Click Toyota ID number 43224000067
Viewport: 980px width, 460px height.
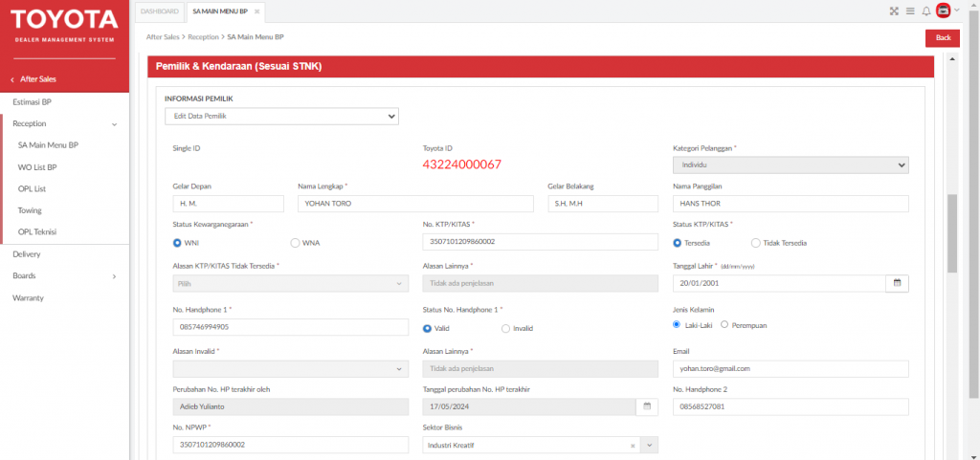pos(462,164)
